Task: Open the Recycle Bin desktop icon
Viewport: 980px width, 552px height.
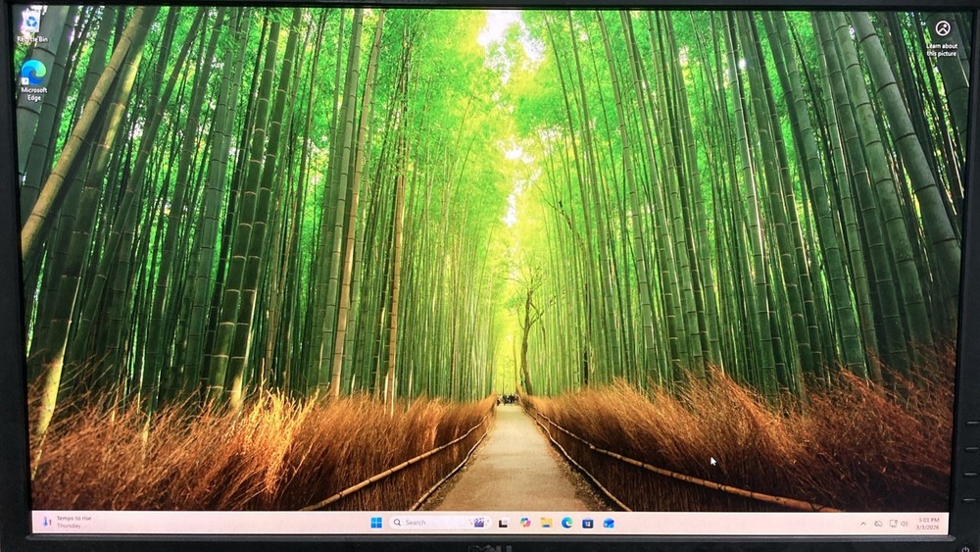Action: point(31,25)
